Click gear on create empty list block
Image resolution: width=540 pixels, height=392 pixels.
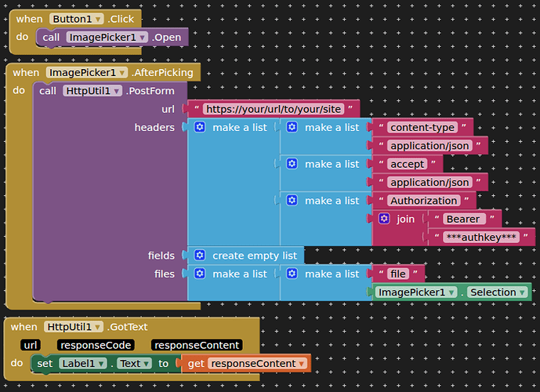click(200, 255)
